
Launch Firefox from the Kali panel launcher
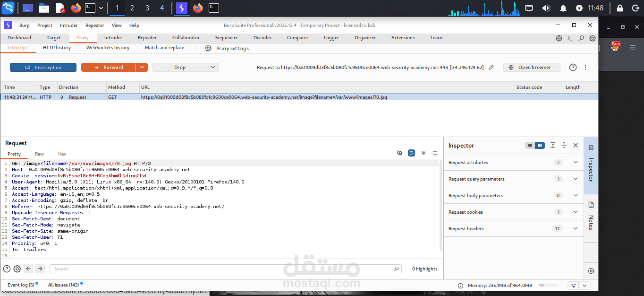(x=76, y=8)
